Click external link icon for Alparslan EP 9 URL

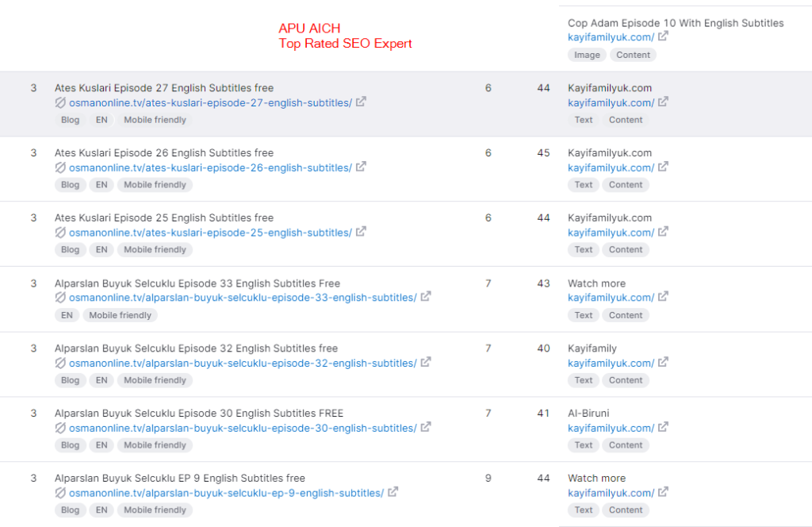[393, 493]
